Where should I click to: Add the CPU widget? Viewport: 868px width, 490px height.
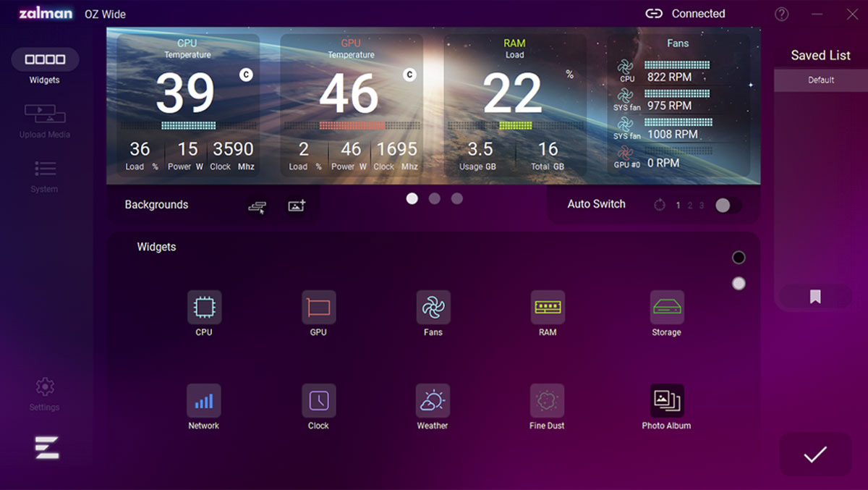(204, 307)
